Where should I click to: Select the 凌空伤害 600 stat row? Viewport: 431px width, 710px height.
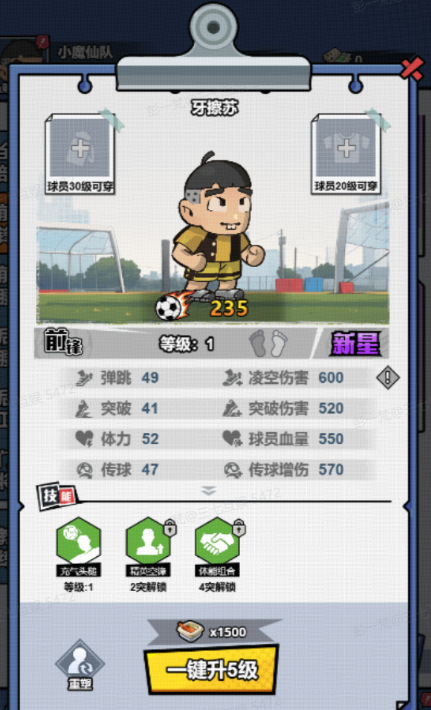[295, 378]
